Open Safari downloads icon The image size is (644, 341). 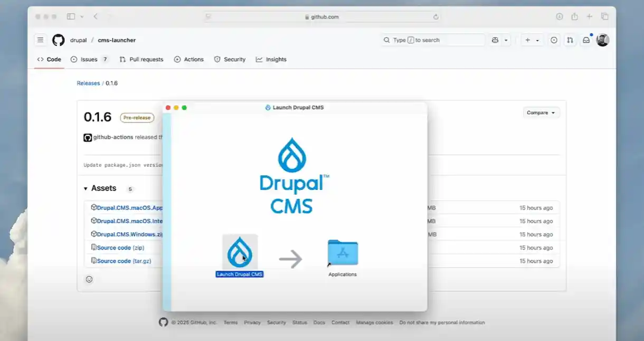point(559,16)
